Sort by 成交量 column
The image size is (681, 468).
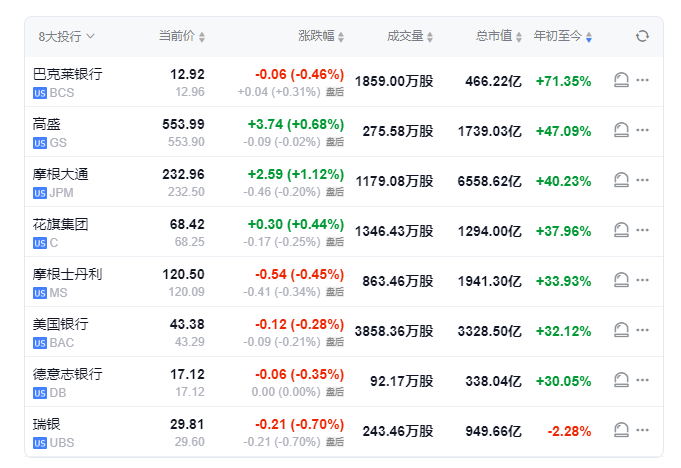410,36
